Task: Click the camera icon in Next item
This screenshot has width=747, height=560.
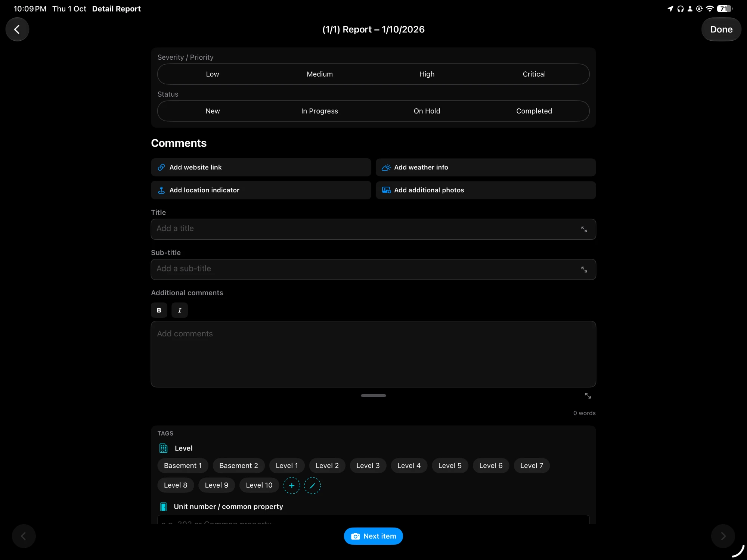Action: point(356,536)
